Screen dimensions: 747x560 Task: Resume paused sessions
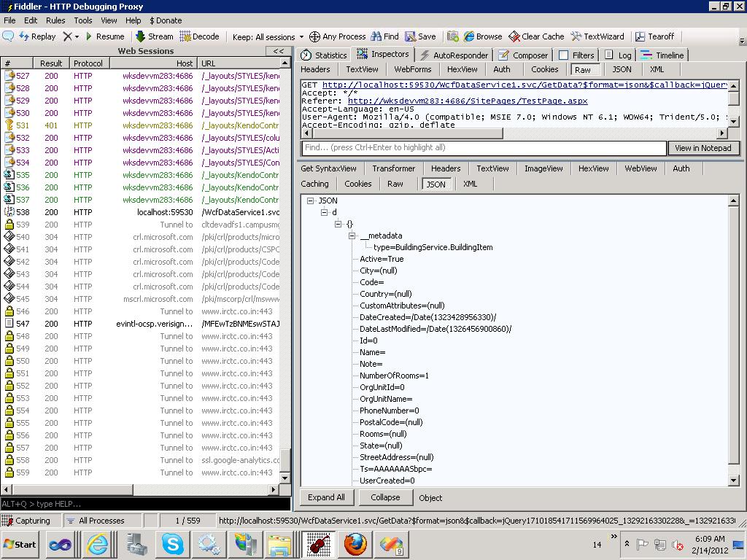tap(105, 36)
